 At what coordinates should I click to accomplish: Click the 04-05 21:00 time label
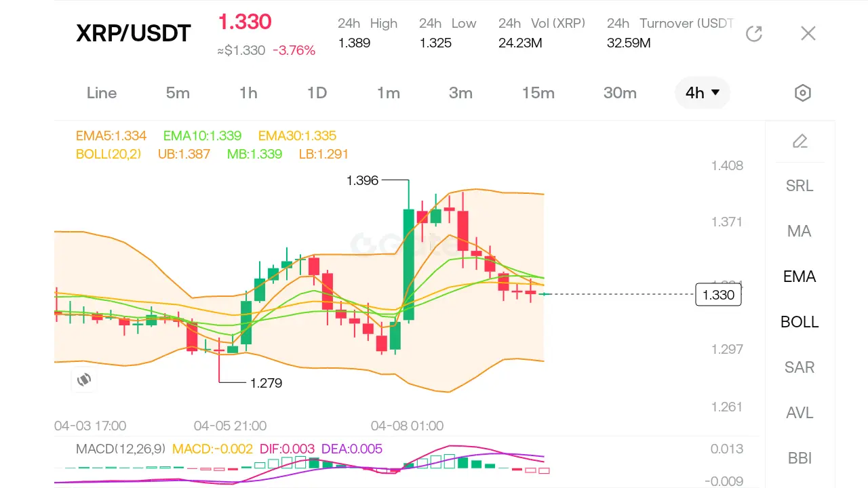tap(230, 426)
